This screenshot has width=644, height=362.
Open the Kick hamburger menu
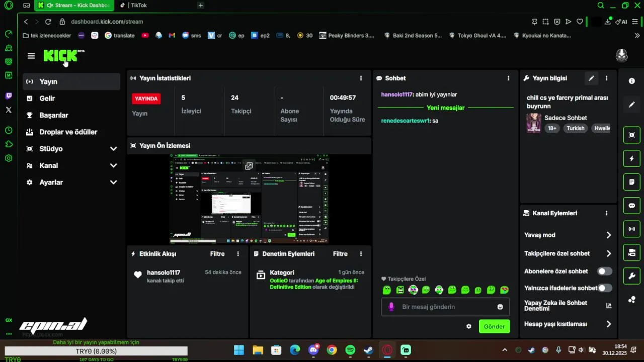coord(31,56)
